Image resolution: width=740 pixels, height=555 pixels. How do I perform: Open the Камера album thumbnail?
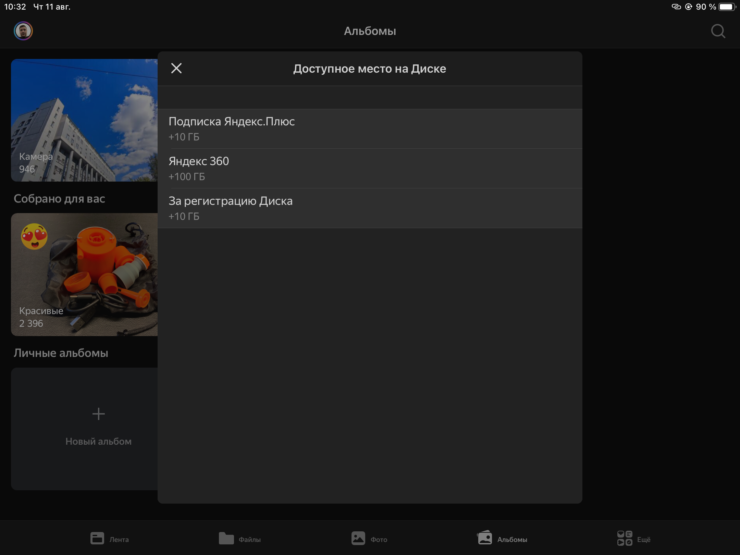(84, 120)
